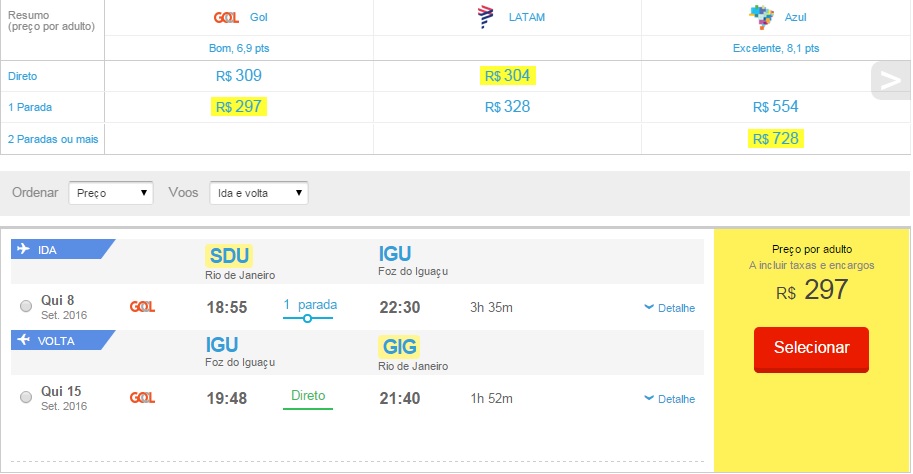Click Gol logo on the 19:48 return flight
This screenshot has width=913, height=474.
pos(142,398)
